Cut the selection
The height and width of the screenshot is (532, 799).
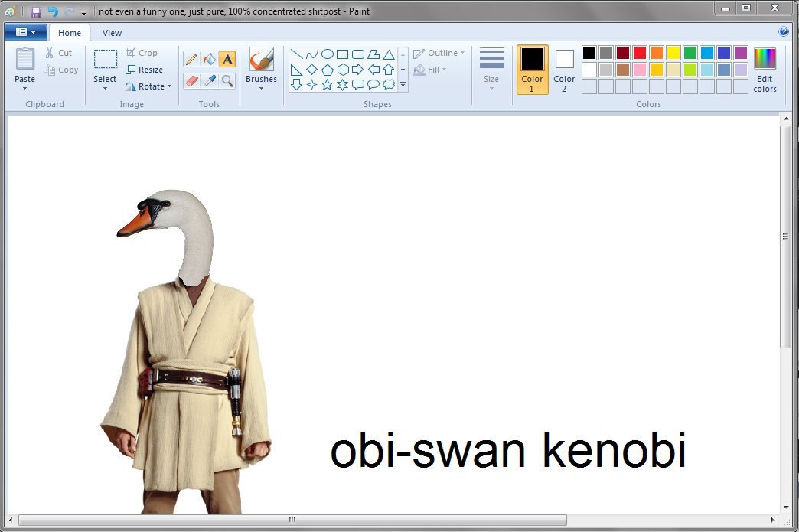point(59,53)
